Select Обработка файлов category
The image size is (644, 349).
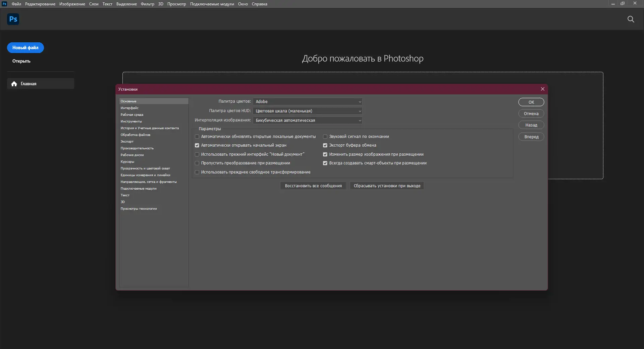click(154, 135)
